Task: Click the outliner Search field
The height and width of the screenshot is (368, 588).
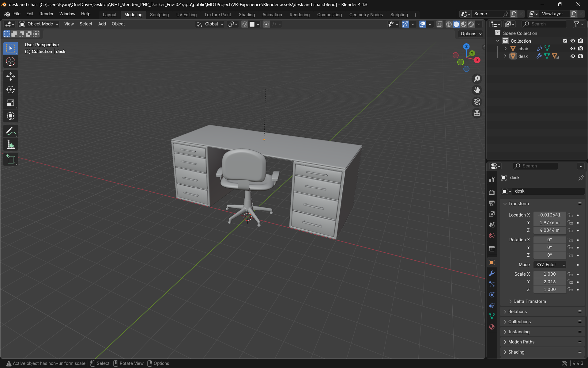Action: click(544, 24)
